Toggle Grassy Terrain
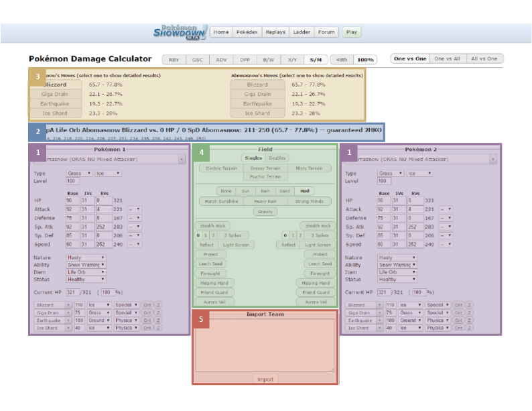This screenshot has width=532, height=411. pos(265,168)
